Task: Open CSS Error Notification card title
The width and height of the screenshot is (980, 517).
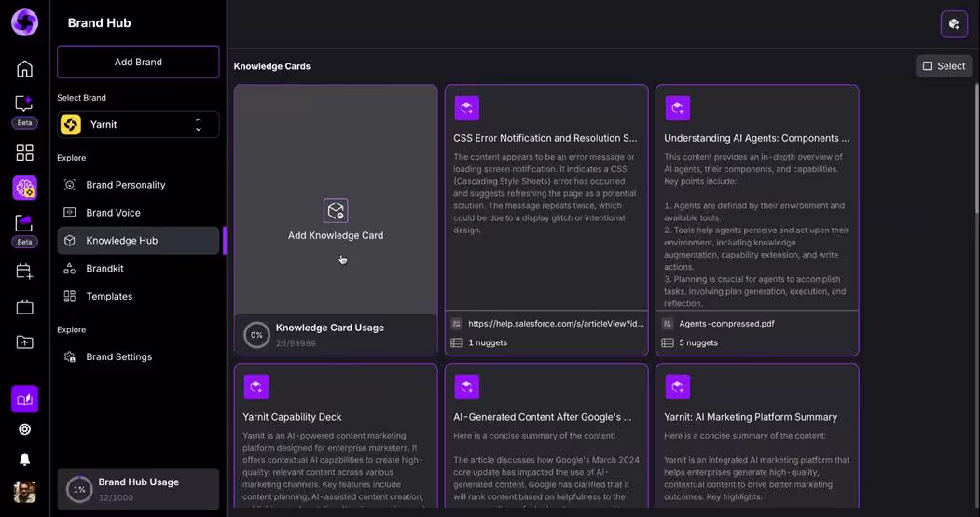Action: [x=545, y=138]
